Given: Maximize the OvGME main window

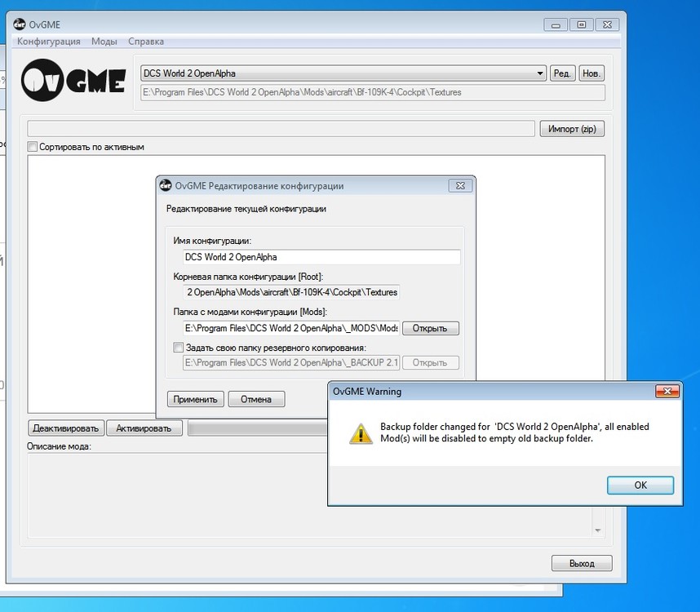Looking at the screenshot, I should coord(581,24).
